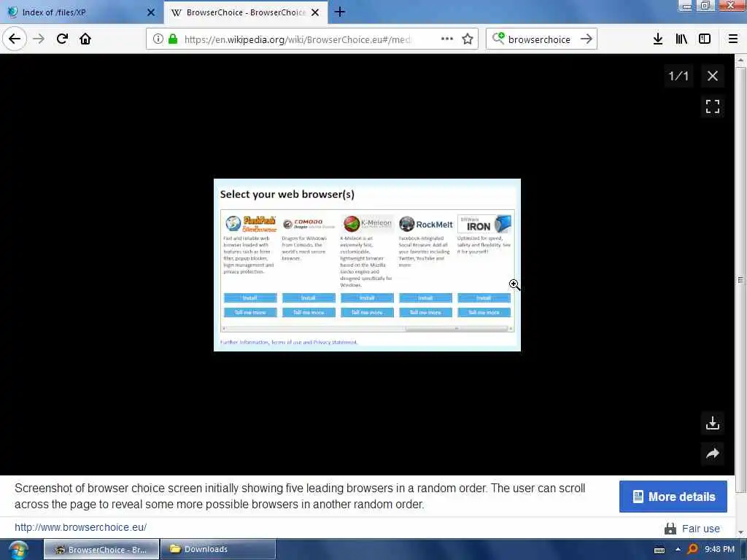Click the on-screen keyboard tray icon
The width and height of the screenshot is (747, 560).
659,550
